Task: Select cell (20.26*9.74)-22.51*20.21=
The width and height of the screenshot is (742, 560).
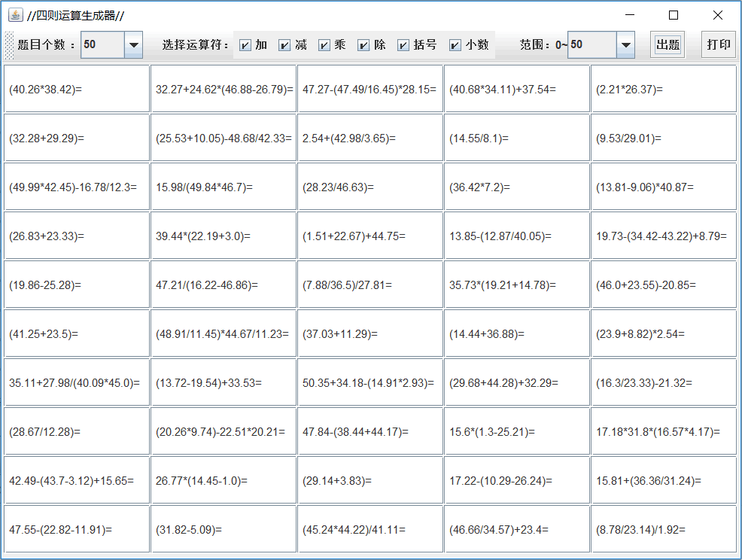Action: click(224, 432)
